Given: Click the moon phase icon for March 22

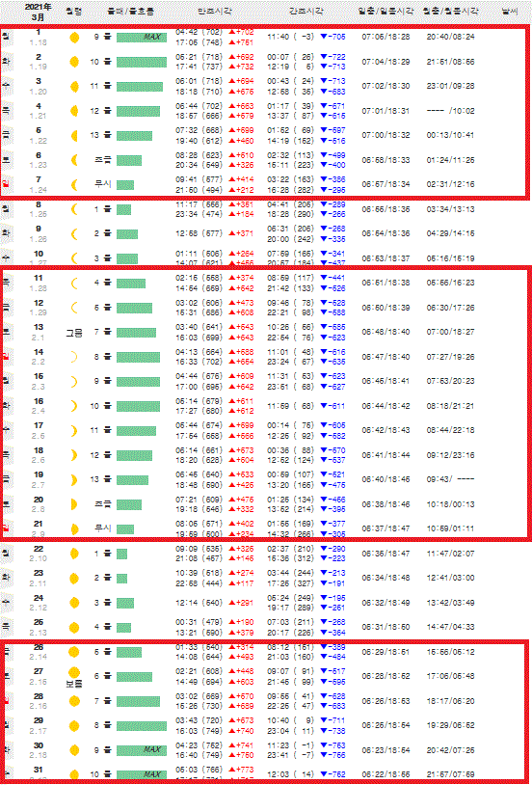Looking at the screenshot, I should 74,554.
